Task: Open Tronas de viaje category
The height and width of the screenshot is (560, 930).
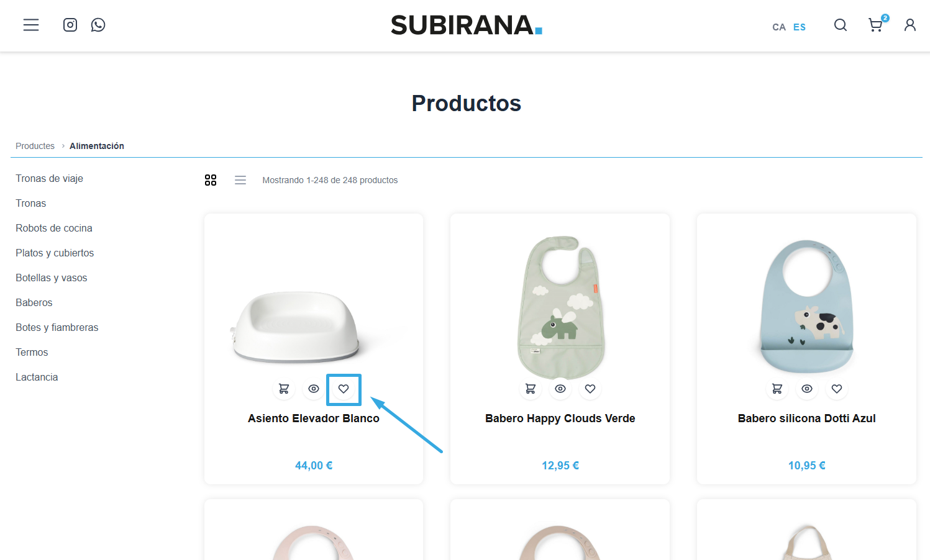Action: [49, 178]
